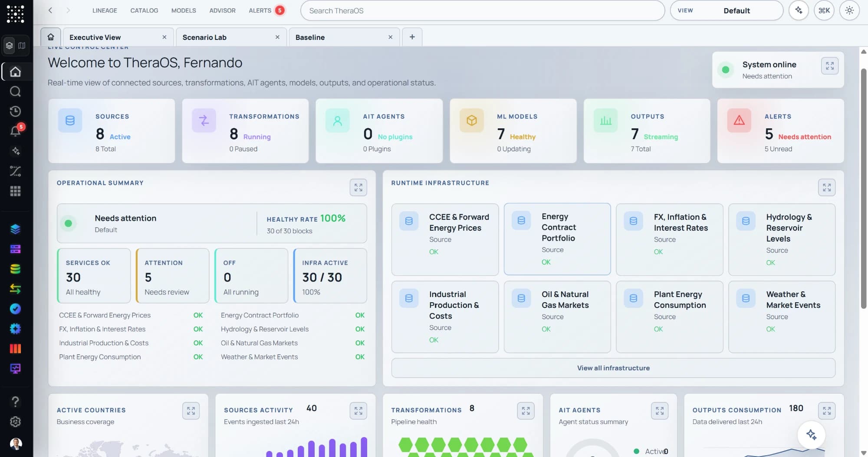Open the user profile avatar
This screenshot has height=457, width=868.
tap(16, 444)
